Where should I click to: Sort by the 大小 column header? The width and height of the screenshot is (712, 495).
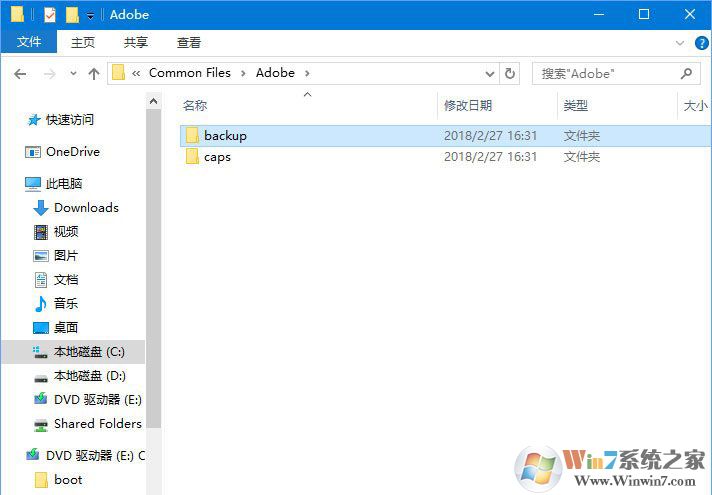695,106
